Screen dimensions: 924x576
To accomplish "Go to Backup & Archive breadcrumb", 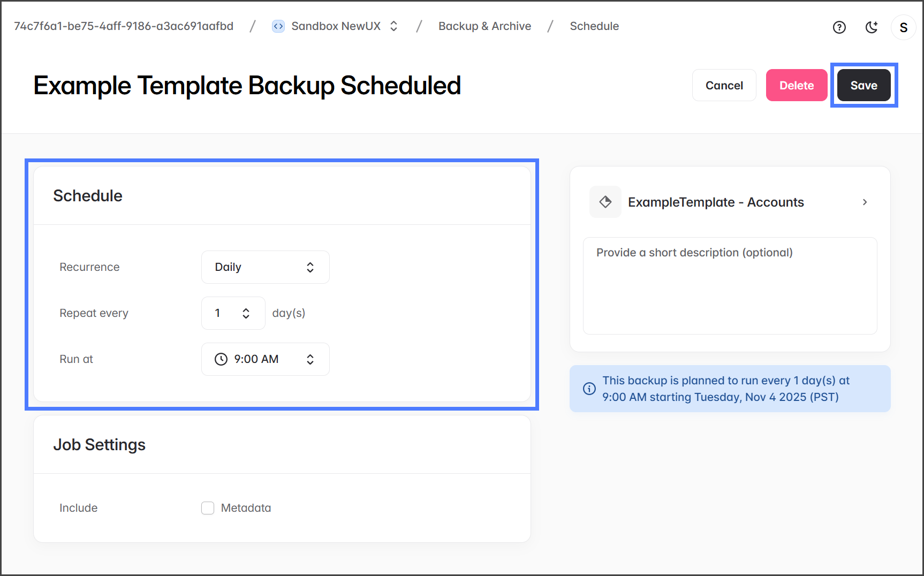I will click(484, 26).
